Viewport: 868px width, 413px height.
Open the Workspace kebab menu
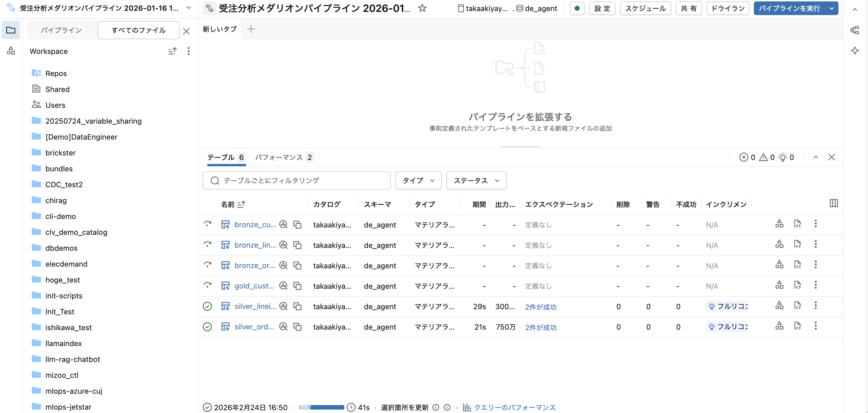pos(188,51)
